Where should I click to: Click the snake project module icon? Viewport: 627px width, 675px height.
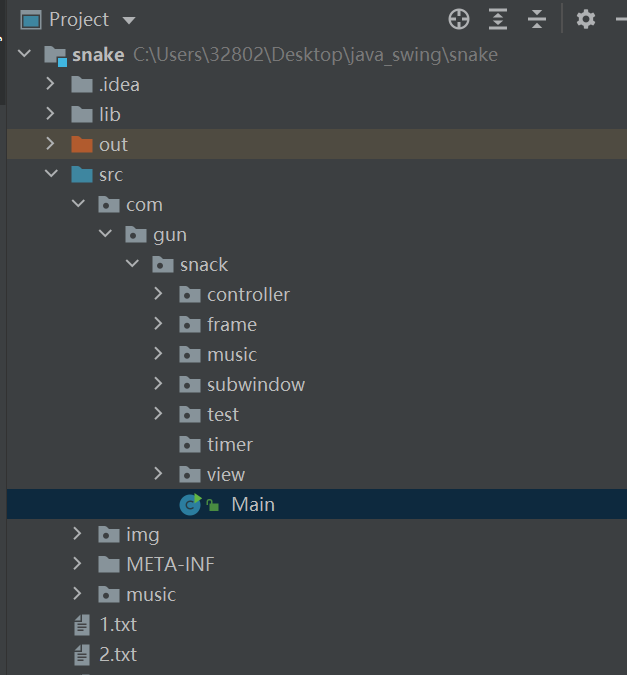56,55
